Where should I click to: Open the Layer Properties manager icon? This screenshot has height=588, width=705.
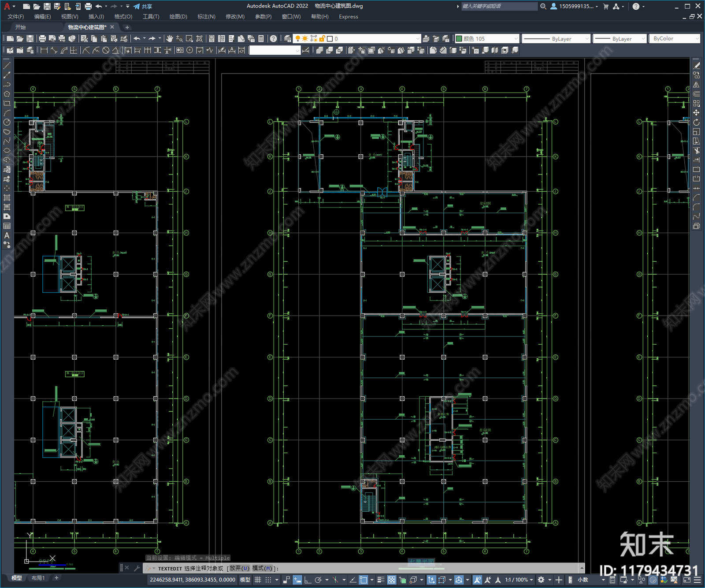click(x=287, y=39)
